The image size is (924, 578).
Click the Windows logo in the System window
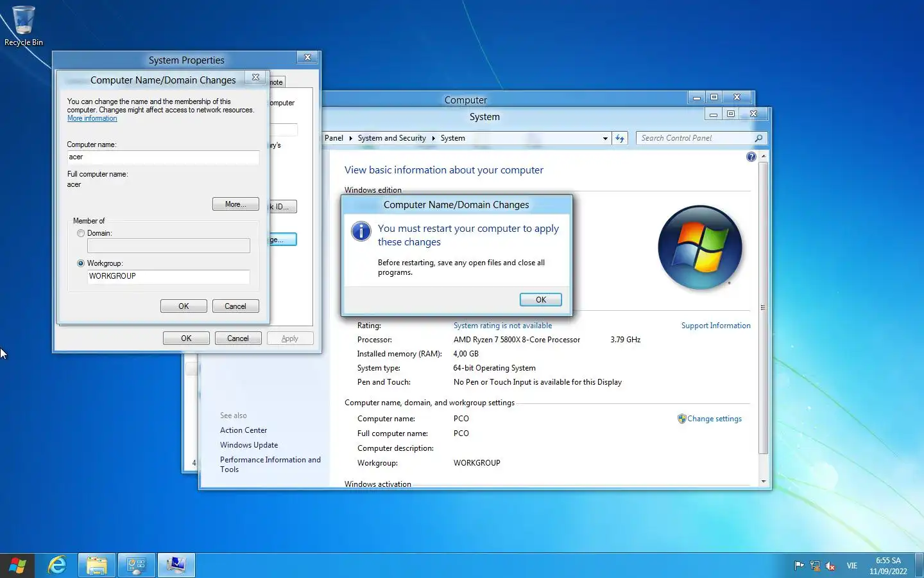tap(700, 247)
